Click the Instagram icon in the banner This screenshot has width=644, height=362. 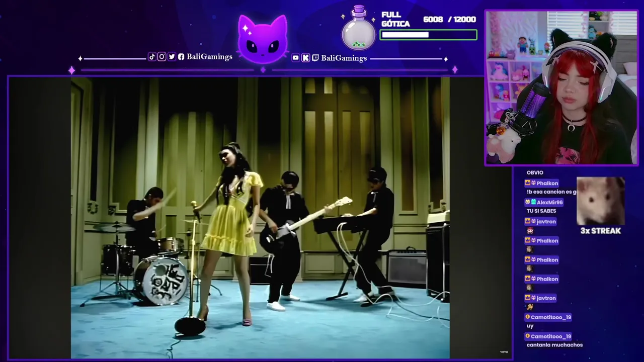(x=162, y=57)
